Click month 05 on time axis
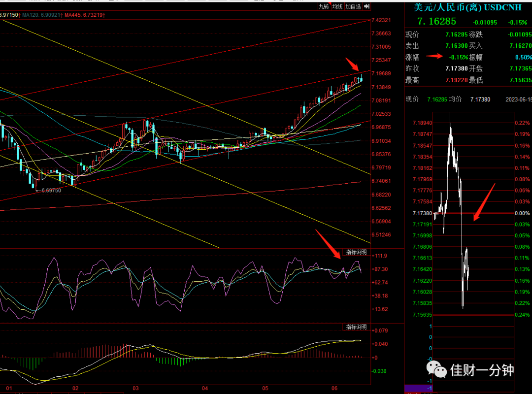 coord(265,388)
